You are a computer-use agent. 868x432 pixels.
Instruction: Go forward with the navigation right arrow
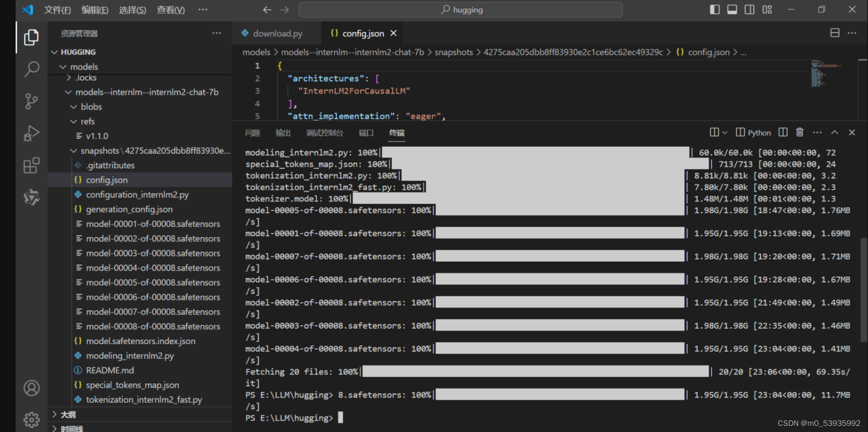(x=285, y=9)
